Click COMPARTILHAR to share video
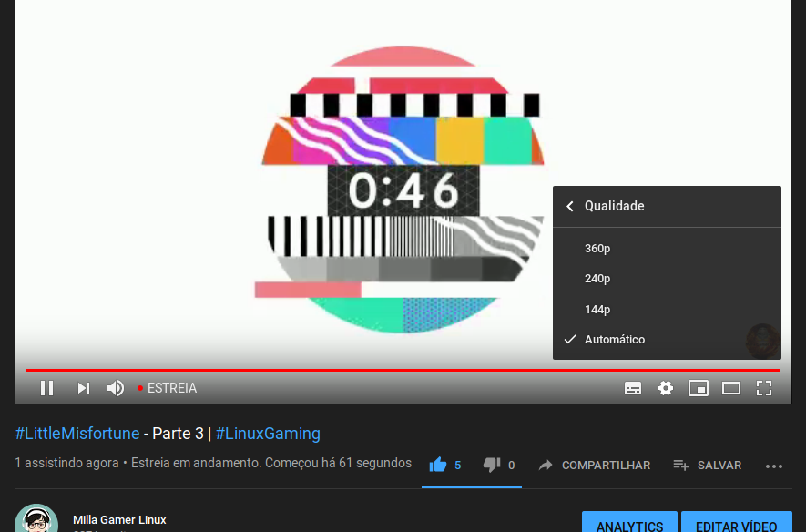 594,465
